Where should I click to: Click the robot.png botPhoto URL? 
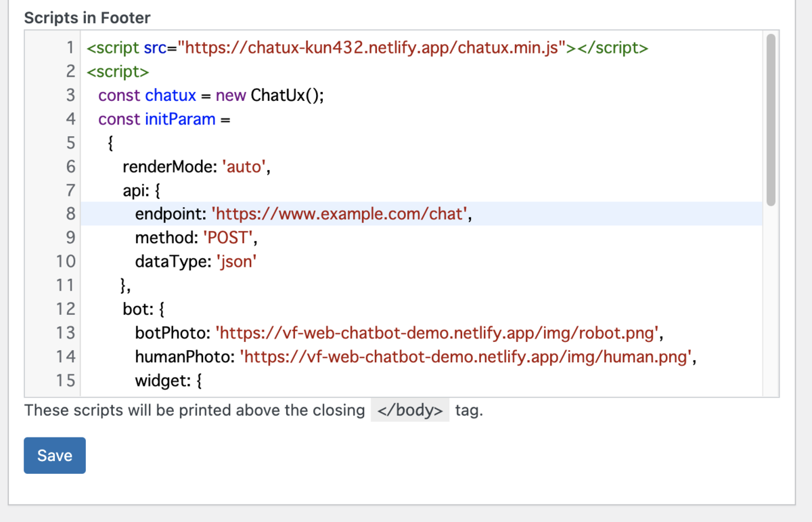[438, 332]
